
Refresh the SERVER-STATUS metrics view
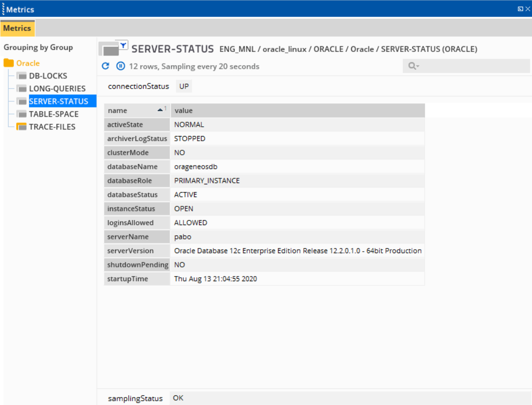[x=105, y=66]
